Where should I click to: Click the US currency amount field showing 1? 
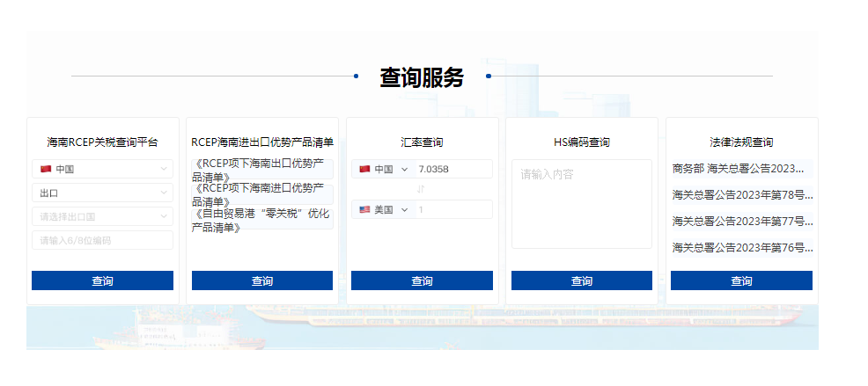click(454, 209)
